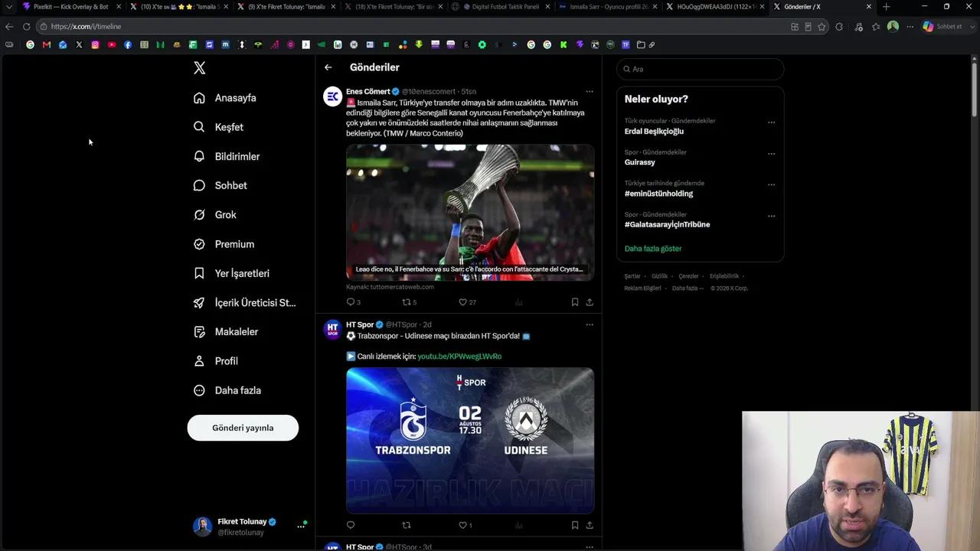Open the Trabzonspor - Udinese match image
The image size is (980, 551).
470,441
